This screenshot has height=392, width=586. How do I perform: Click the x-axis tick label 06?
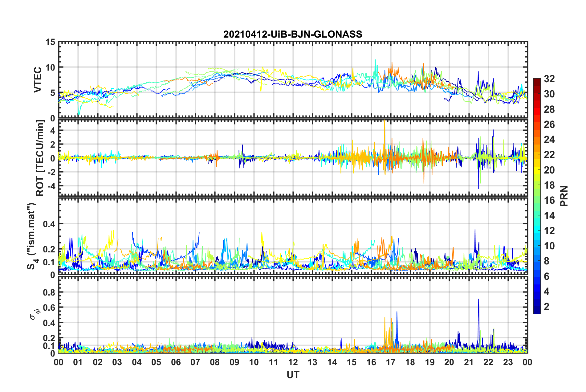coord(176,362)
